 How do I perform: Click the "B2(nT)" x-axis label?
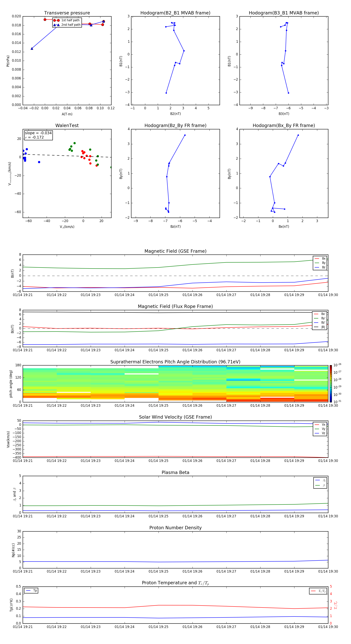tap(175, 114)
